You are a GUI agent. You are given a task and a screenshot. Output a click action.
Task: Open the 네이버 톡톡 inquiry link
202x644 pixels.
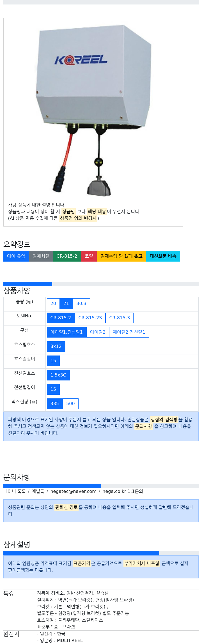tap(15, 491)
